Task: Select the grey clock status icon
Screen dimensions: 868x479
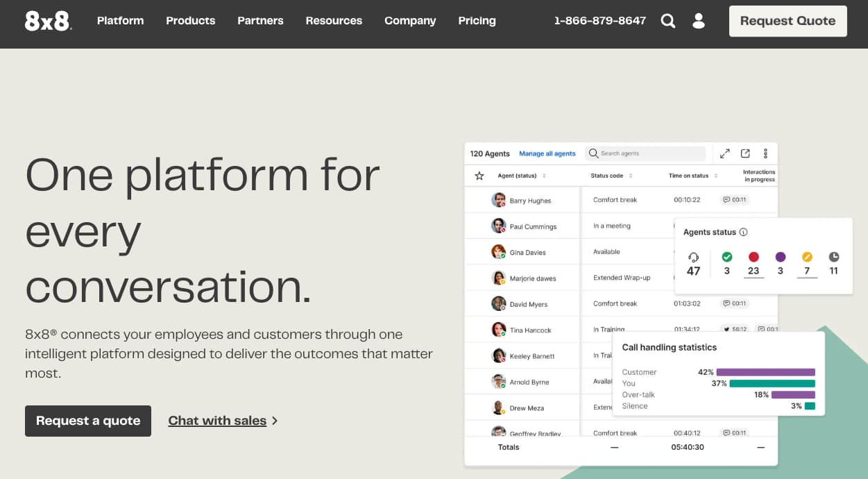Action: [x=834, y=257]
